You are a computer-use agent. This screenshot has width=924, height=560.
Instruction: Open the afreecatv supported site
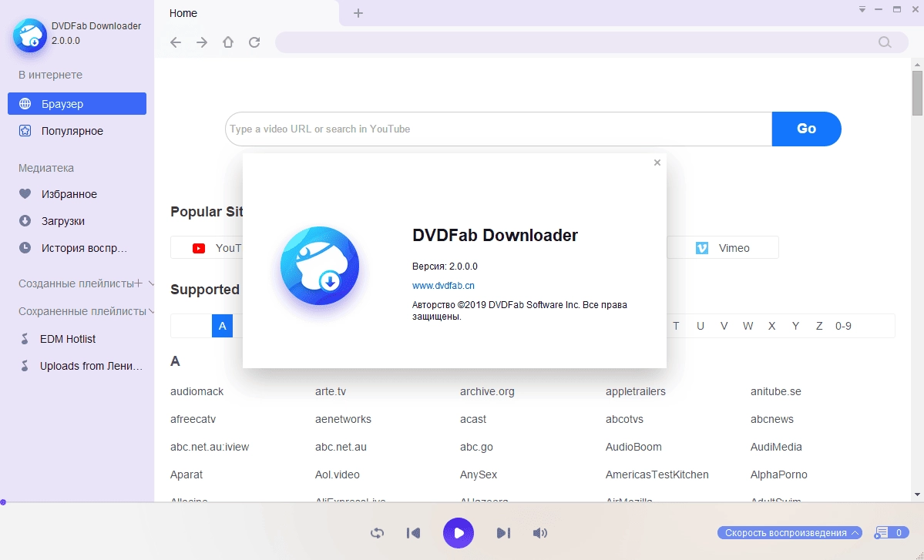click(x=193, y=419)
